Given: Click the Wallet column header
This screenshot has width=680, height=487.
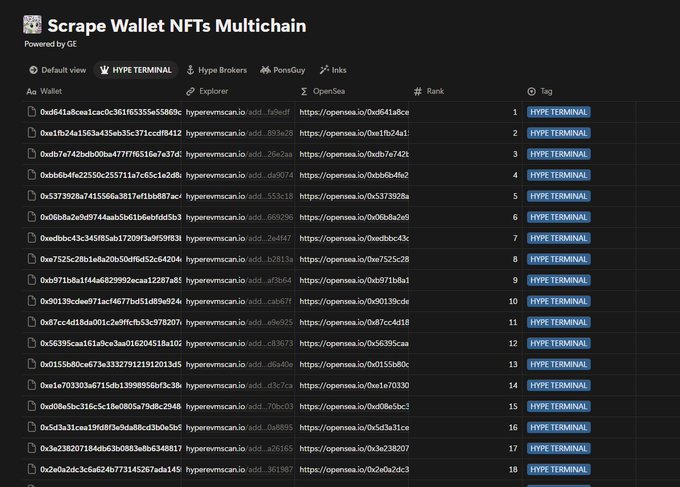Looking at the screenshot, I should point(45,92).
